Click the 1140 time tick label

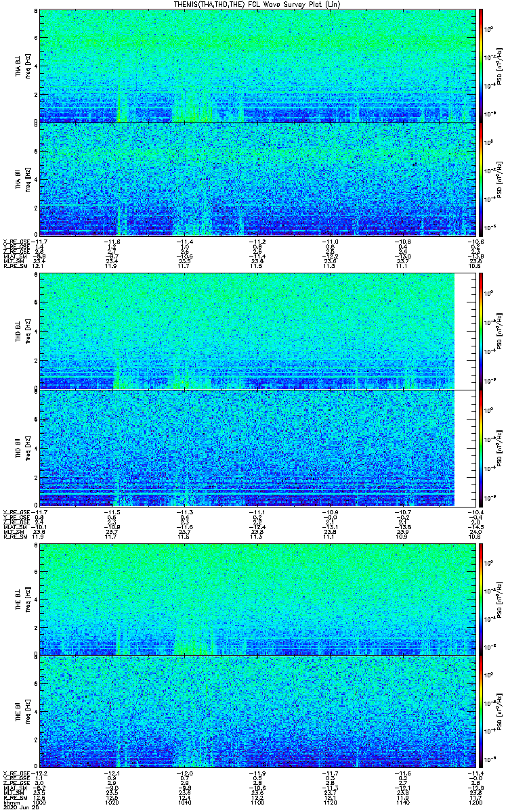point(402,803)
